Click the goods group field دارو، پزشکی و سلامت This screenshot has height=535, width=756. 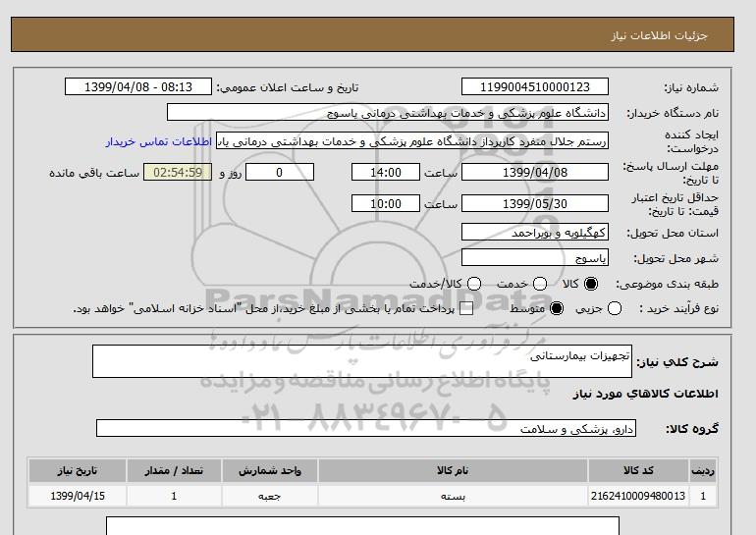pyautogui.click(x=366, y=428)
